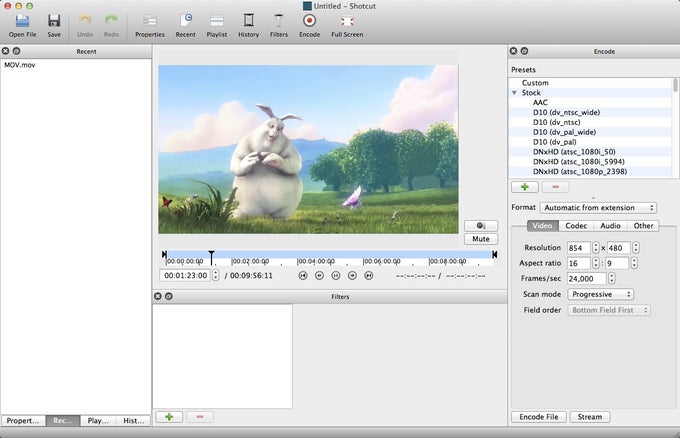Viewport: 680px width, 438px height.
Task: Close the Encode panel
Action: pos(513,51)
